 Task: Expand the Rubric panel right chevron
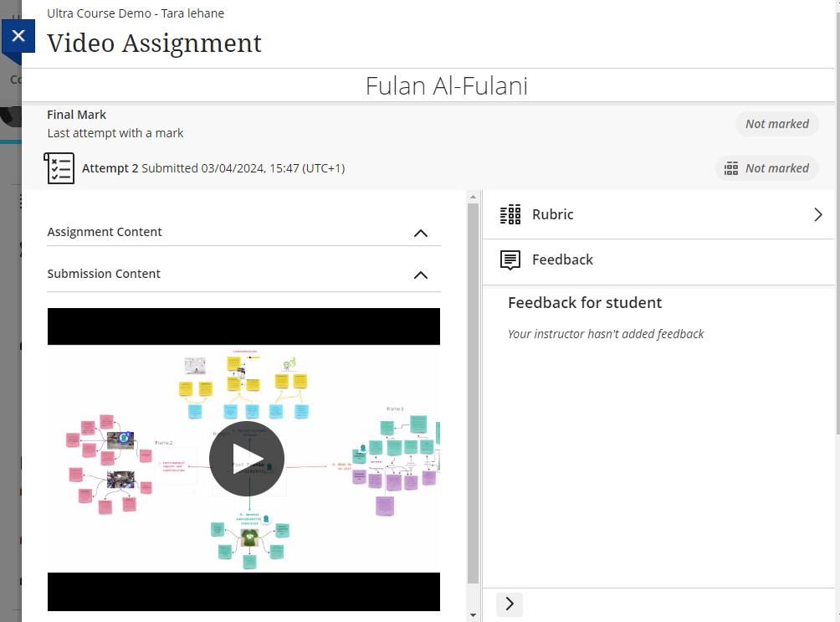click(x=817, y=215)
